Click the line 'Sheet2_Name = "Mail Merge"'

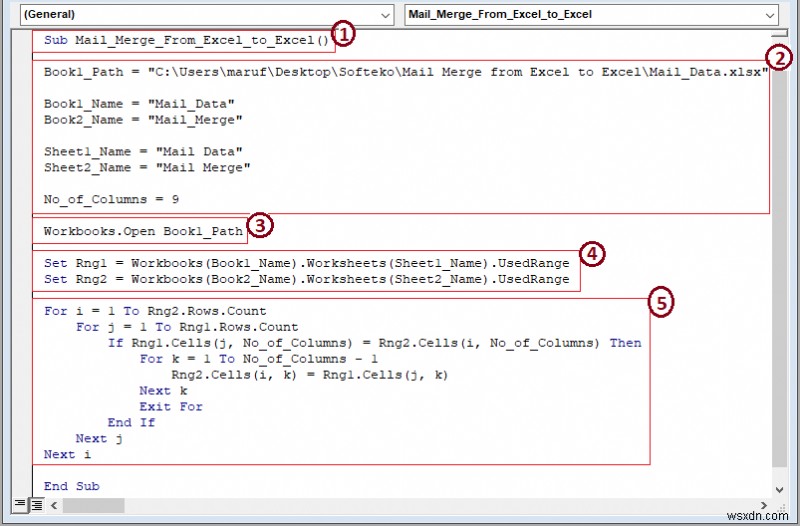point(147,167)
